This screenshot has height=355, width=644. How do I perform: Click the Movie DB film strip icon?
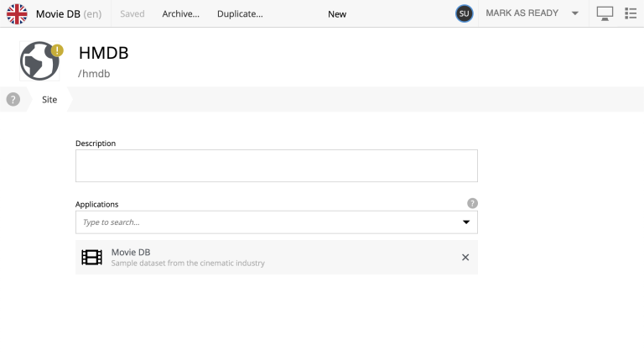pyautogui.click(x=91, y=257)
